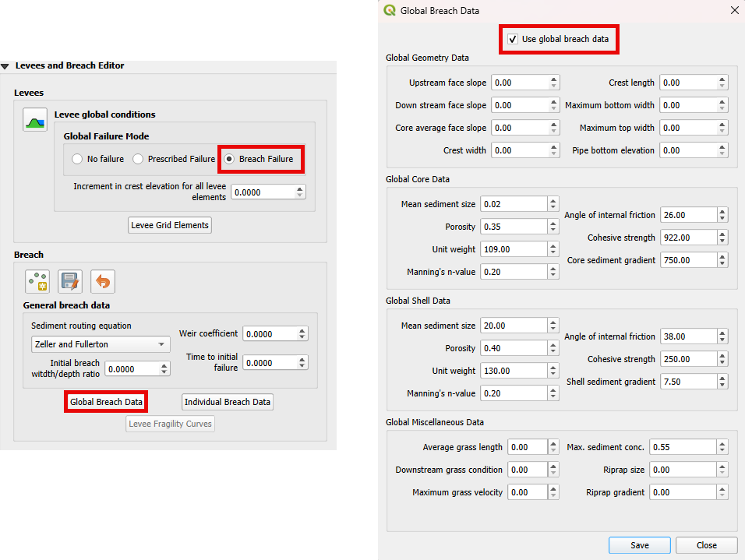Click the save breach edits icon
This screenshot has width=745, height=560.
69,281
